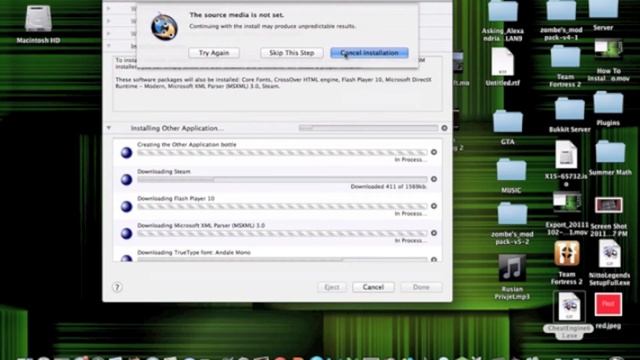The image size is (640, 360).
Task: Click the 'Creating the Other Application bottle' label
Action: [187, 144]
